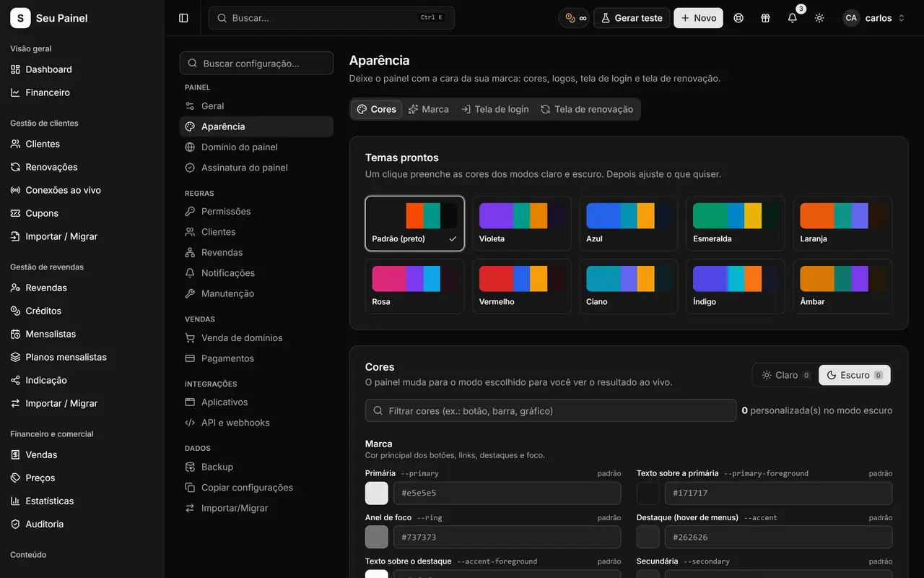
Task: Click the infinity credits badge
Action: [x=575, y=18]
